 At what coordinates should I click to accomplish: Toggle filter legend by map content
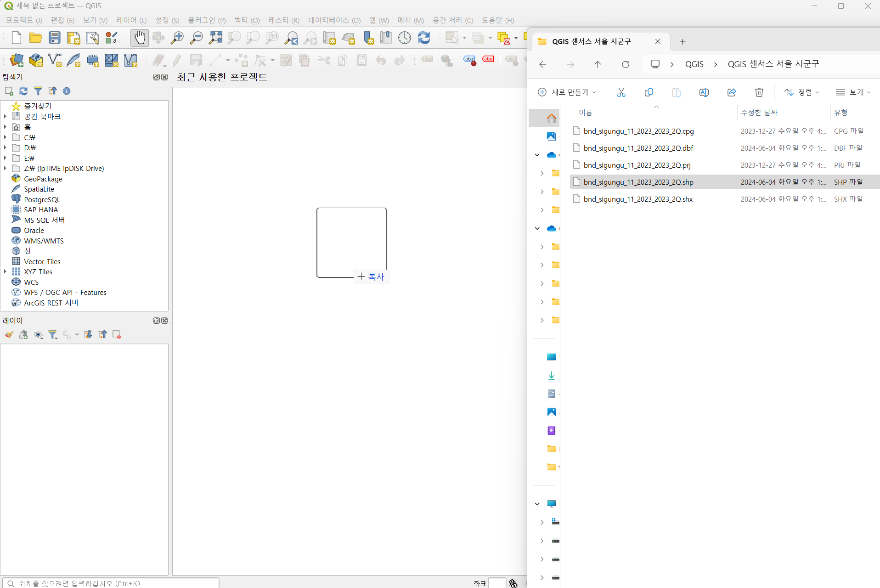click(x=53, y=334)
